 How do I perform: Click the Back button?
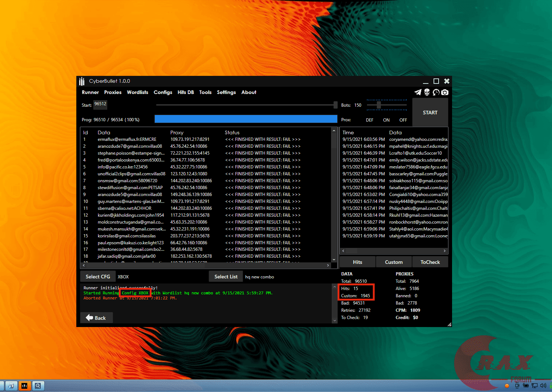pyautogui.click(x=96, y=317)
